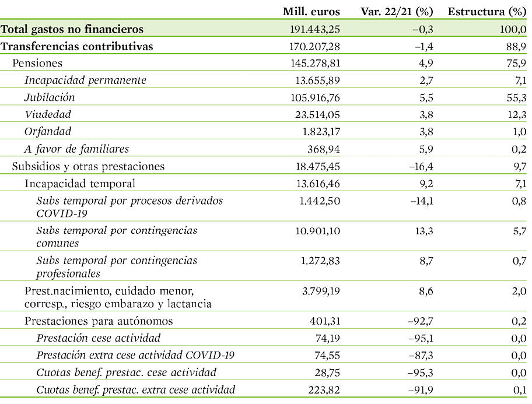Click the Mill. euros column header
This screenshot has width=532, height=404.
[x=311, y=12]
